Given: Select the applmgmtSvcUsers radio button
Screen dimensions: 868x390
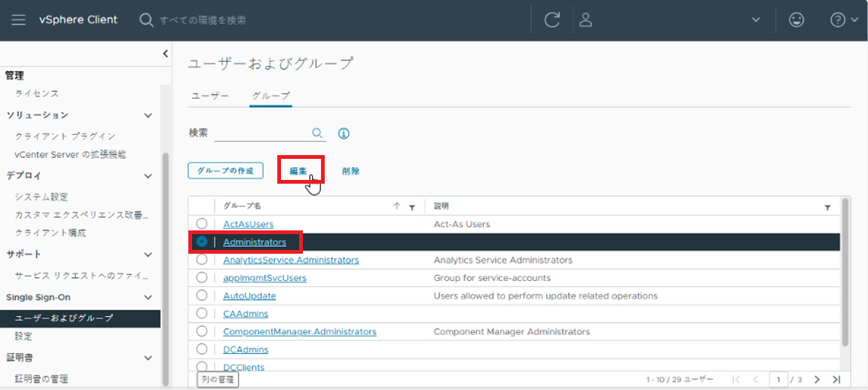Looking at the screenshot, I should tap(202, 277).
